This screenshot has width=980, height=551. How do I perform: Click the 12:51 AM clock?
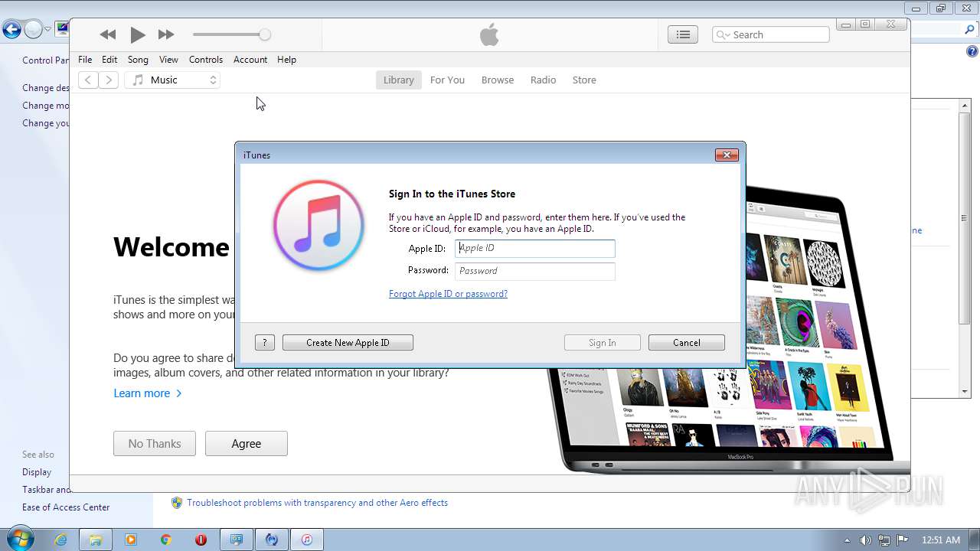point(941,540)
